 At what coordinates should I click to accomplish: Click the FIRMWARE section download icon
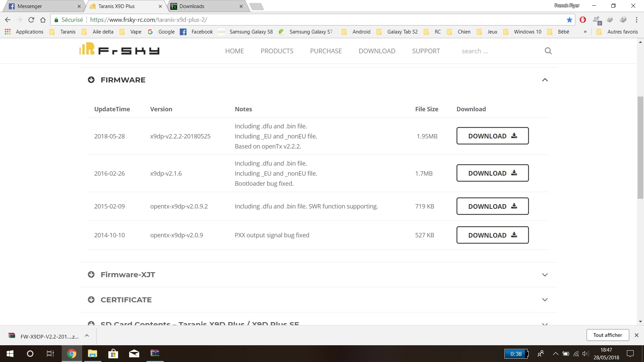[91, 80]
